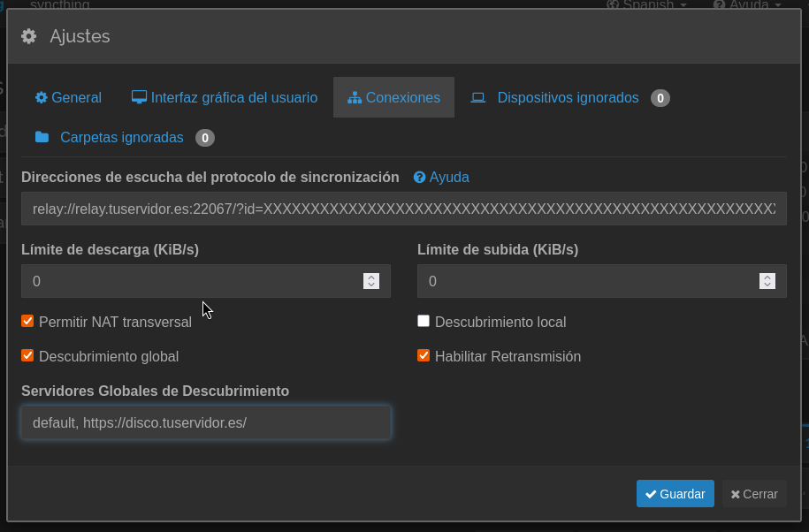Click the monitor icon for Interfaz gráfica

(x=139, y=97)
